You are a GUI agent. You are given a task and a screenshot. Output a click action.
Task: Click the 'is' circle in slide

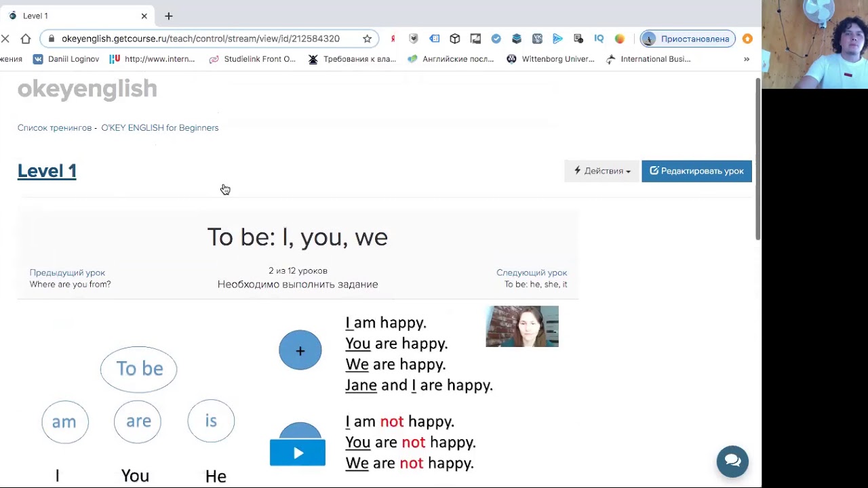click(211, 420)
